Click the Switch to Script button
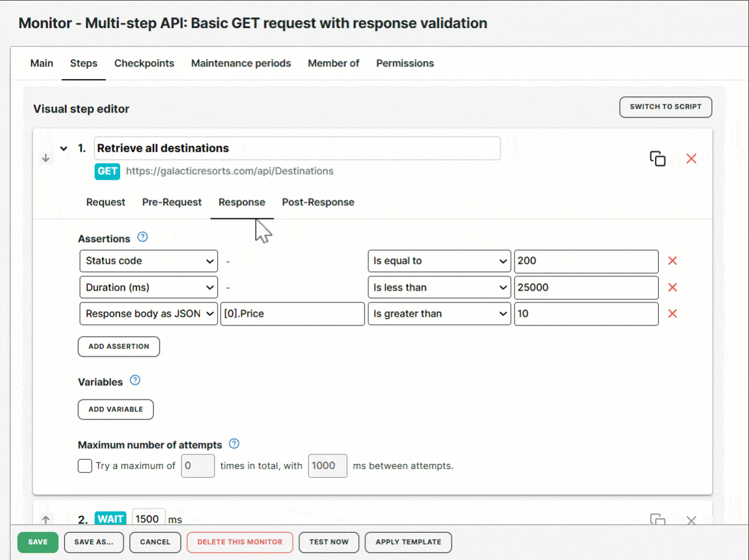 665,107
